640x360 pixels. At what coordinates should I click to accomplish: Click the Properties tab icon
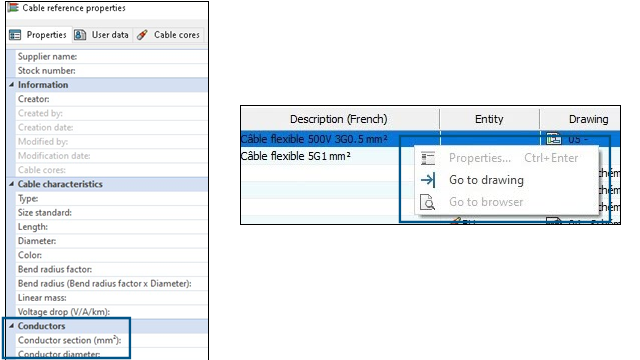[15, 35]
